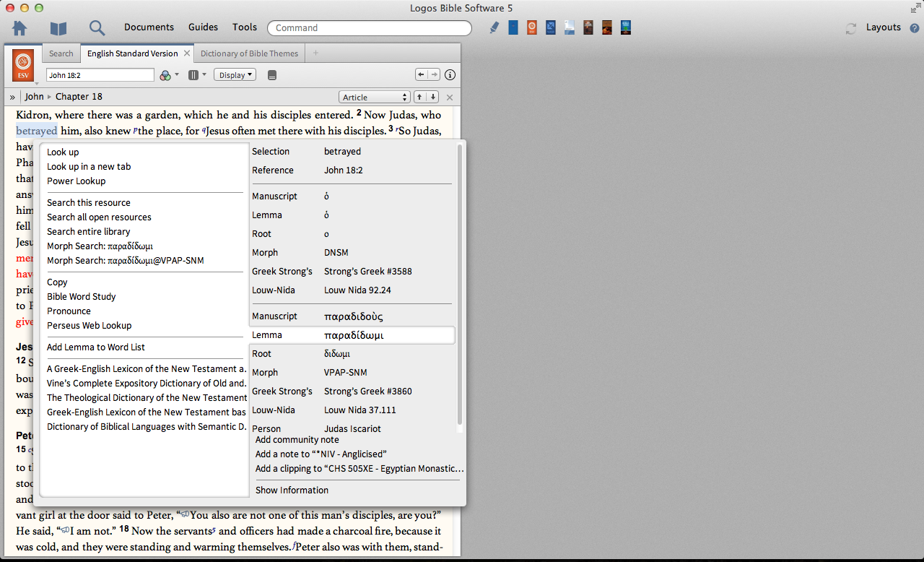Close the locator bar with X

450,97
